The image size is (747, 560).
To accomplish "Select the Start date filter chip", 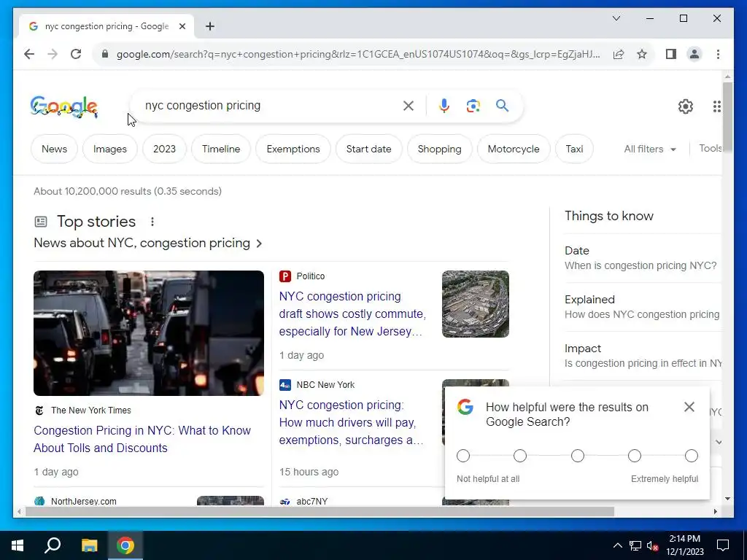I will [368, 149].
